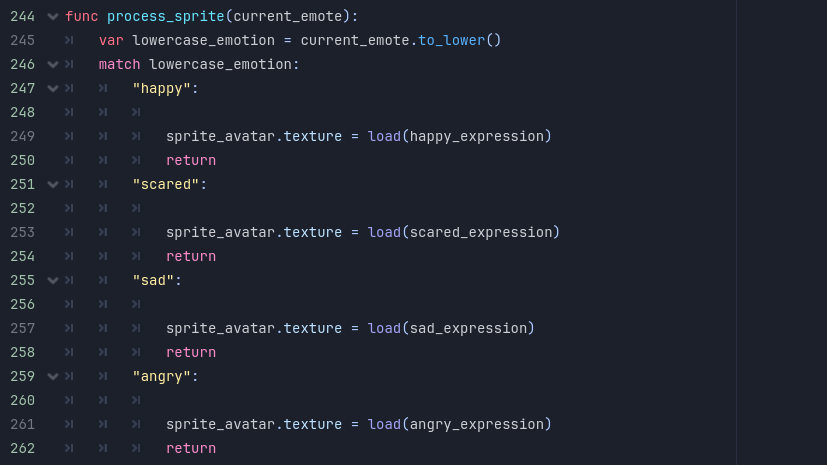Collapse the match lowercase_emotion block
Screen dimensions: 827x465
point(53,64)
